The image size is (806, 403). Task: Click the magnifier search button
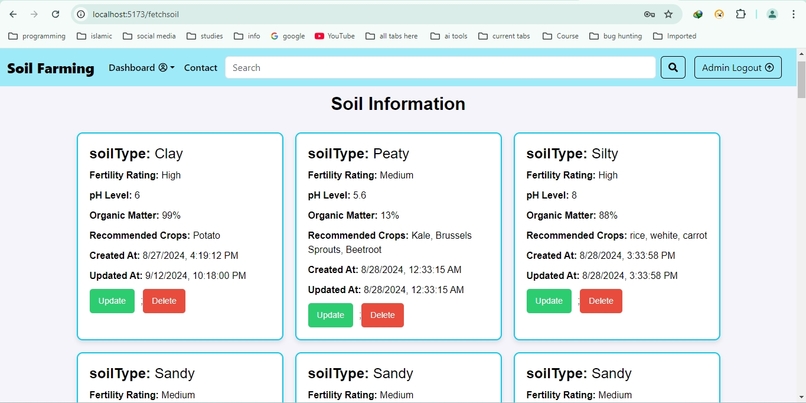pyautogui.click(x=673, y=67)
